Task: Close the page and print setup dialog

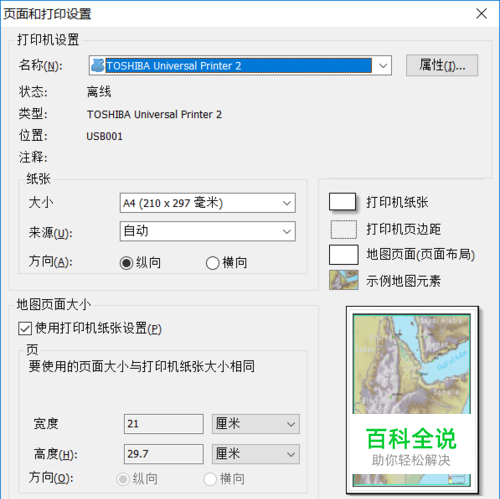Action: point(481,14)
